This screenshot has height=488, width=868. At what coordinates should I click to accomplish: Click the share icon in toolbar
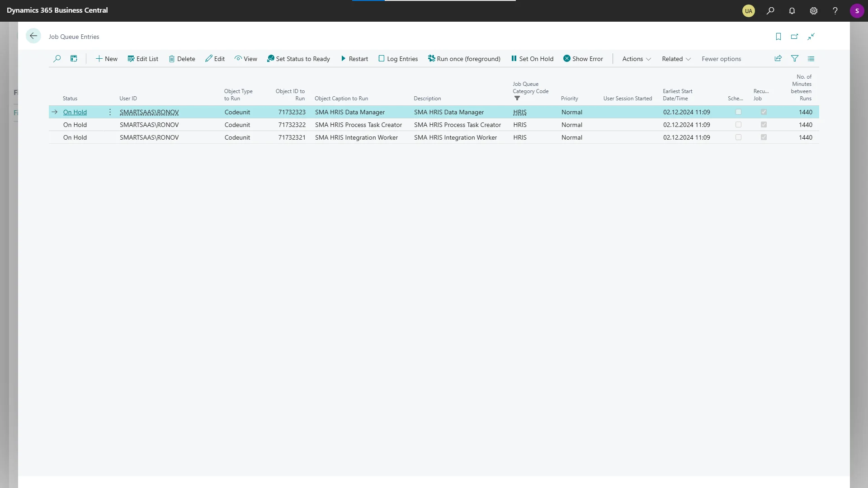[x=778, y=59]
